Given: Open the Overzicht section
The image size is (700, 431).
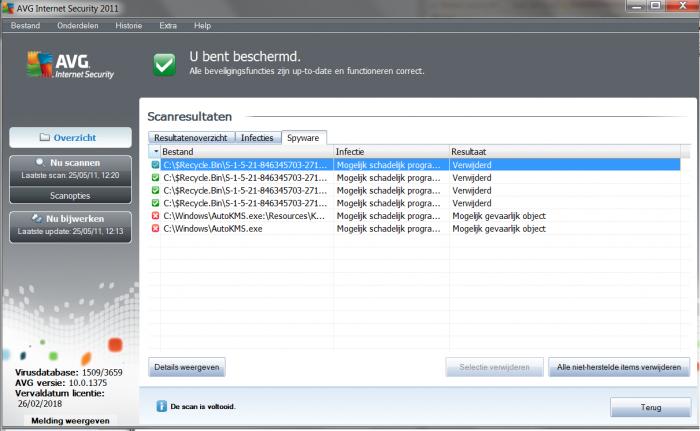Looking at the screenshot, I should [71, 138].
